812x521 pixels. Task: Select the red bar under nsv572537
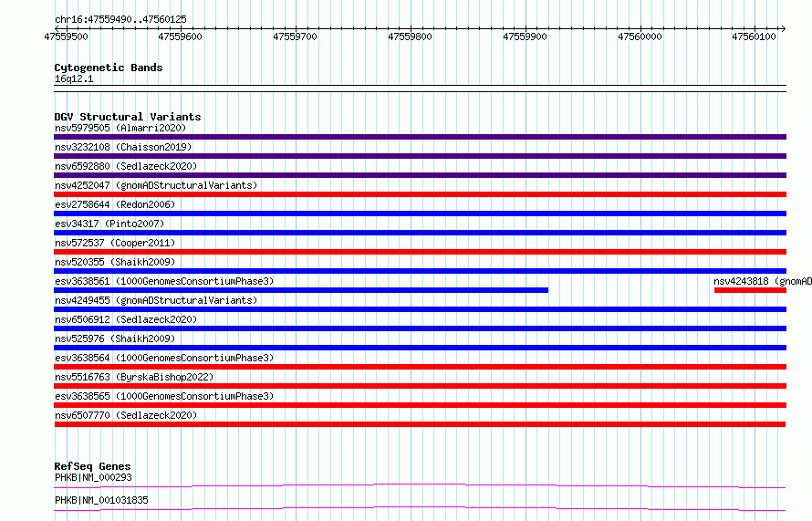click(420, 252)
